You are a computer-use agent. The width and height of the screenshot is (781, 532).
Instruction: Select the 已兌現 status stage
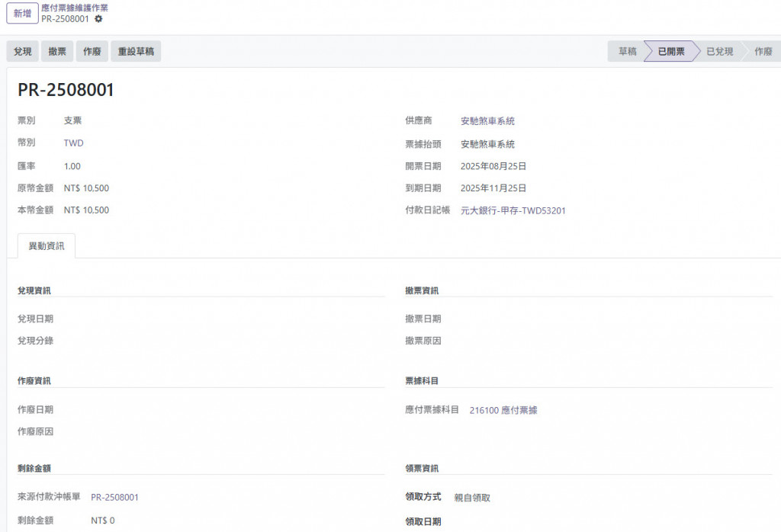point(720,51)
